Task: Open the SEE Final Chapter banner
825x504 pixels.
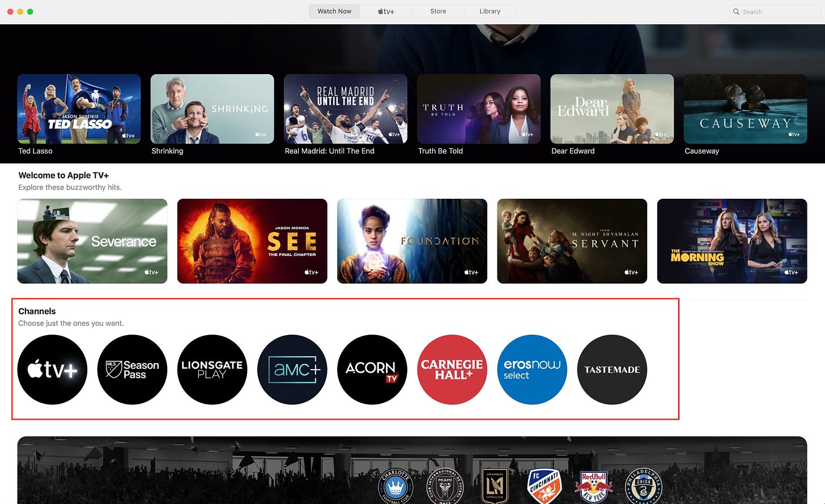Action: pyautogui.click(x=252, y=241)
